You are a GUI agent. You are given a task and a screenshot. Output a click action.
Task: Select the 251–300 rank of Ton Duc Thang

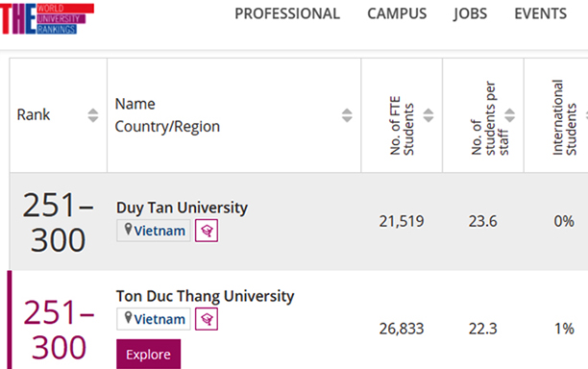click(59, 330)
